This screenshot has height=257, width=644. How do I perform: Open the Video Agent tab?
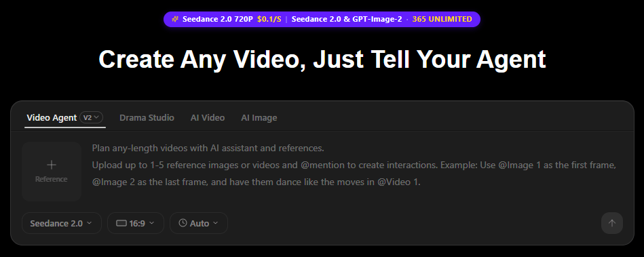click(x=52, y=118)
